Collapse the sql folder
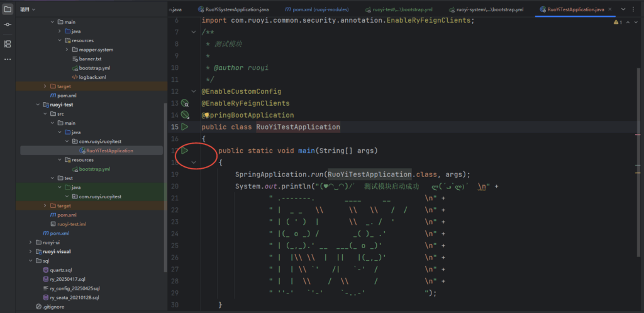 [x=31, y=260]
